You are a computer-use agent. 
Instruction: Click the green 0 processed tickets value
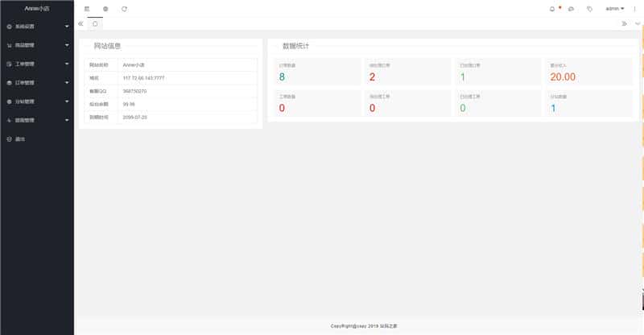463,108
